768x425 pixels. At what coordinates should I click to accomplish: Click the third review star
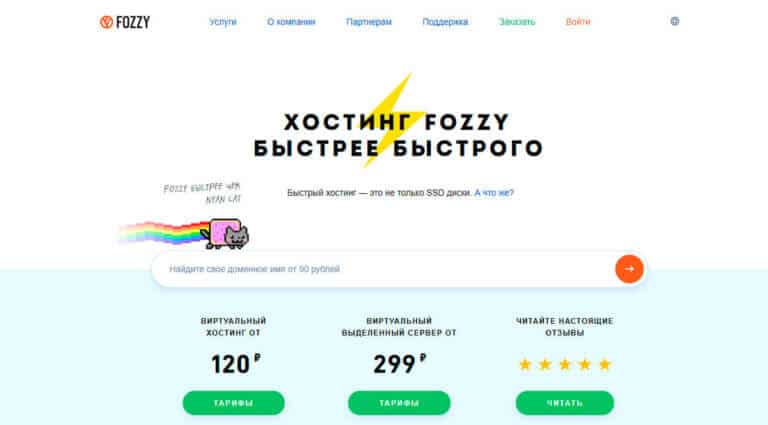click(x=565, y=364)
